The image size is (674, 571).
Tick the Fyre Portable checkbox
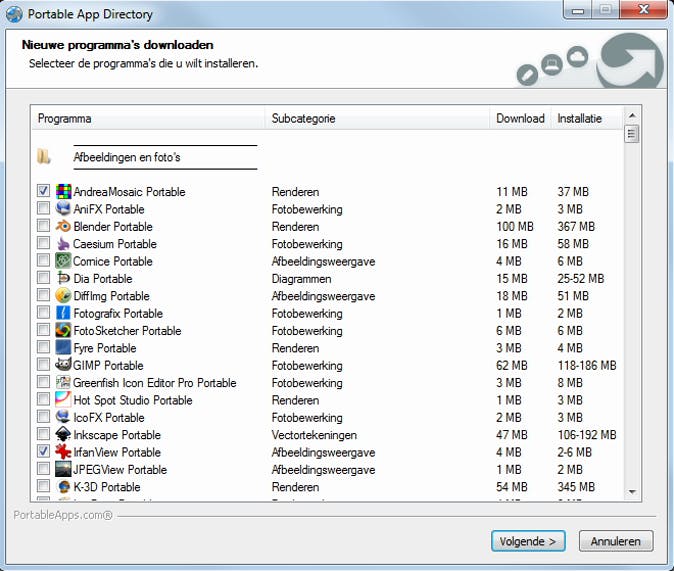point(43,347)
